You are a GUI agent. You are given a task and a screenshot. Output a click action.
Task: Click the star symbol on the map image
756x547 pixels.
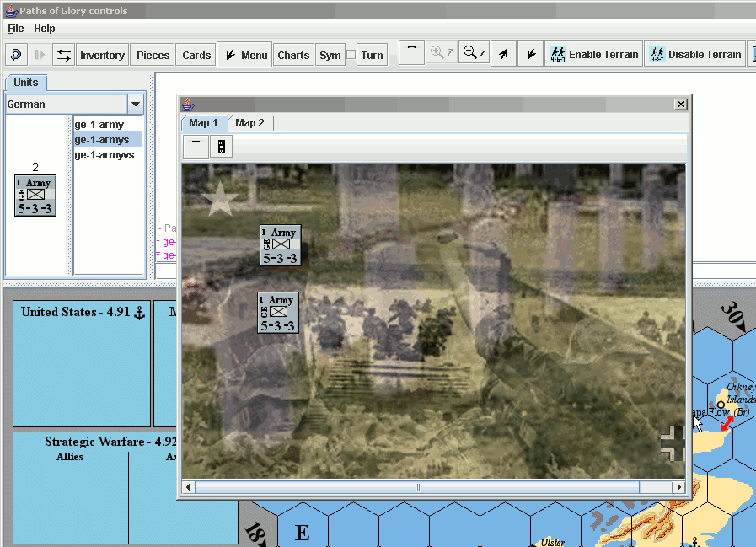[220, 199]
